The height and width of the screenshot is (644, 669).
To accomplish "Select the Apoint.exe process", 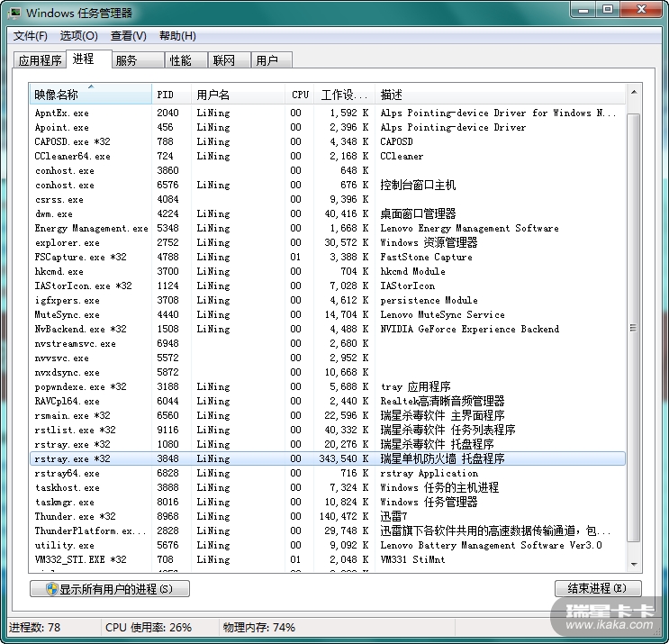I will [328, 128].
